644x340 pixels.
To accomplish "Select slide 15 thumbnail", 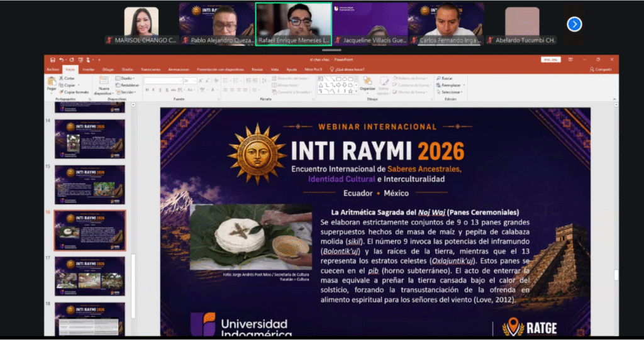I will coord(90,185).
